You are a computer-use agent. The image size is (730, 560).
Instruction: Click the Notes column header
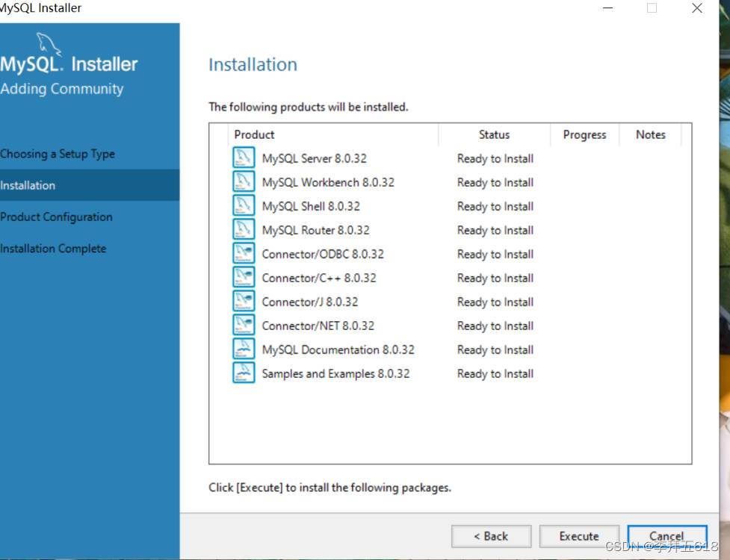point(651,134)
